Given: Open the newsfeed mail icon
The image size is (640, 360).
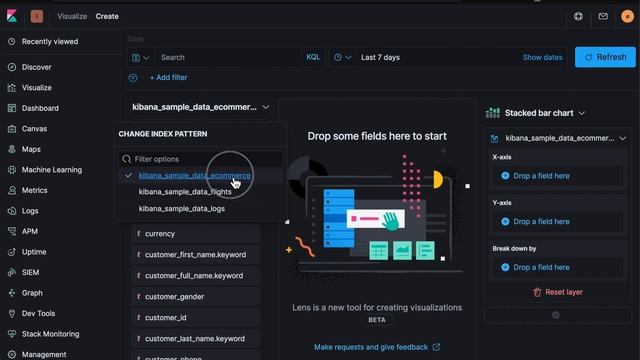Looking at the screenshot, I should [603, 16].
